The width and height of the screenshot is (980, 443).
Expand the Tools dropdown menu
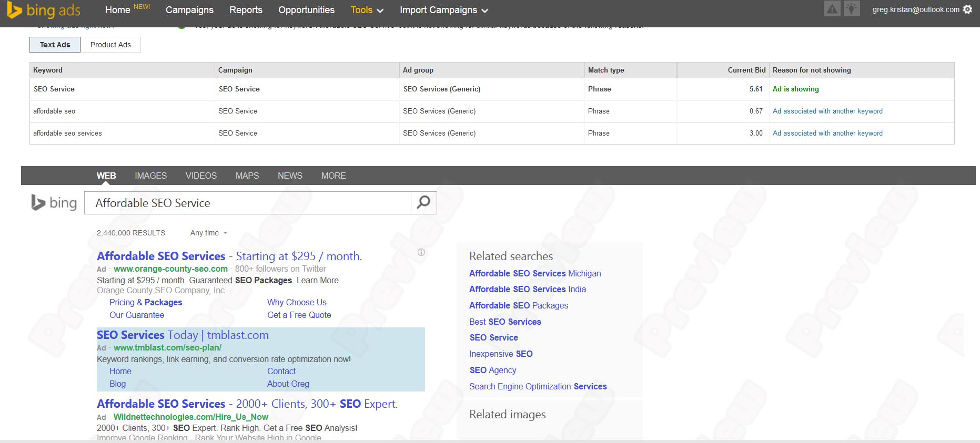click(367, 10)
